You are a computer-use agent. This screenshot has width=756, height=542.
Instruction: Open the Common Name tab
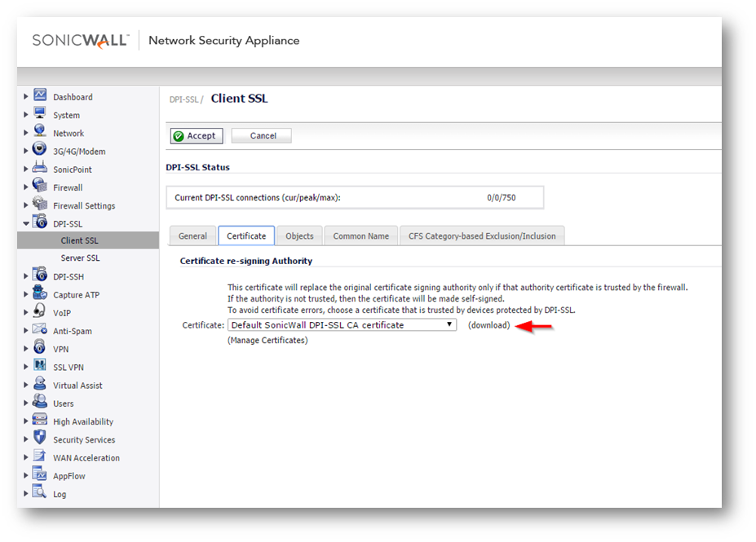(x=360, y=236)
